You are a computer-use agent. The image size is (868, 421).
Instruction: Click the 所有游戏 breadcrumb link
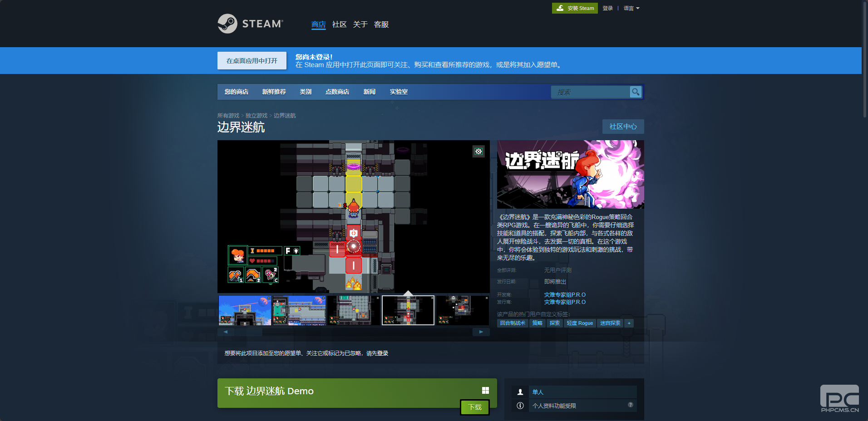228,116
